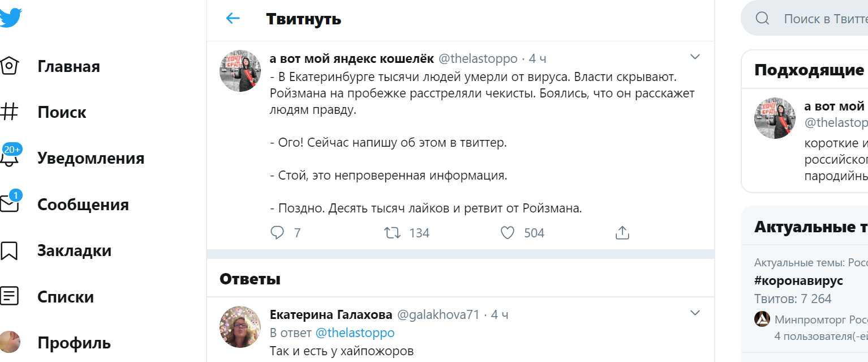
Task: Click the share icon under the tweet
Action: click(x=622, y=233)
